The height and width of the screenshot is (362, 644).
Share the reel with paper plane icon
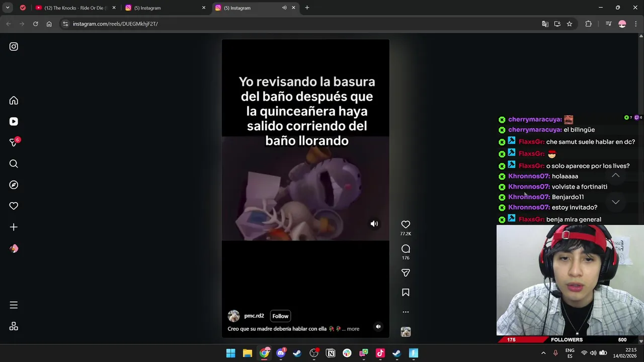(x=406, y=273)
